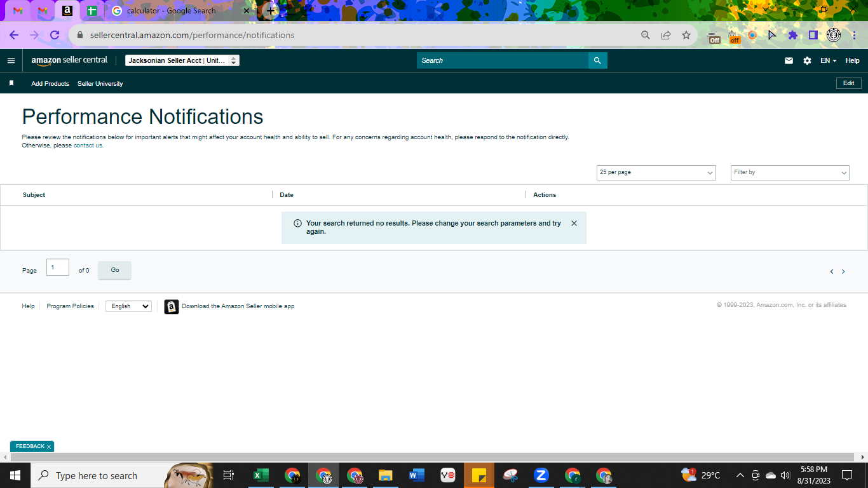Bookmark this page with the star
The width and height of the screenshot is (868, 488).
(x=686, y=35)
